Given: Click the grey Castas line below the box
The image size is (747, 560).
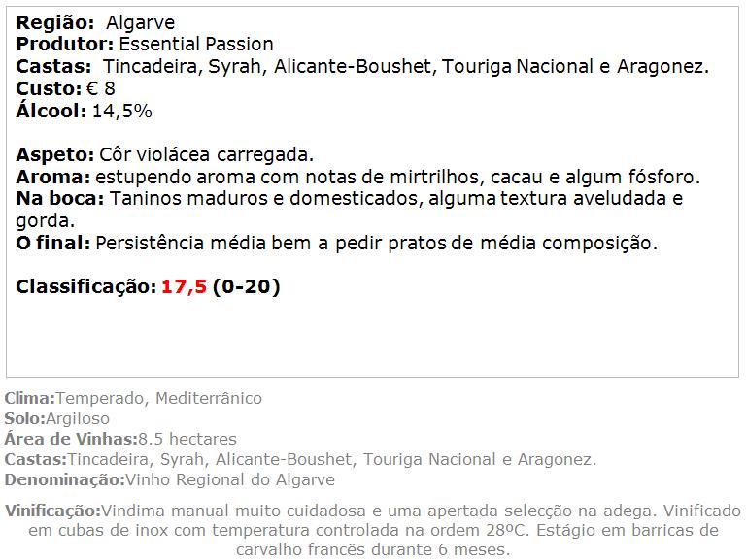Looking at the screenshot, I should pos(300,459).
